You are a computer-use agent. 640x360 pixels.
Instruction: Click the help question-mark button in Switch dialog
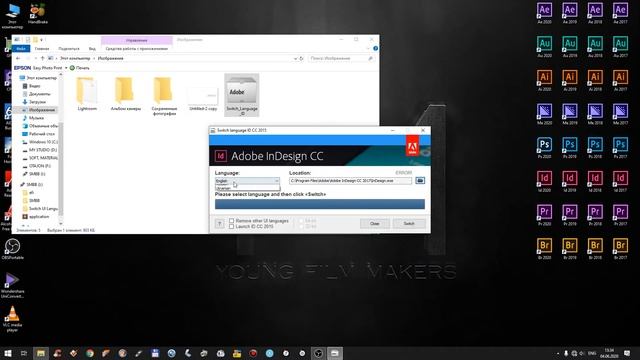tap(220, 224)
